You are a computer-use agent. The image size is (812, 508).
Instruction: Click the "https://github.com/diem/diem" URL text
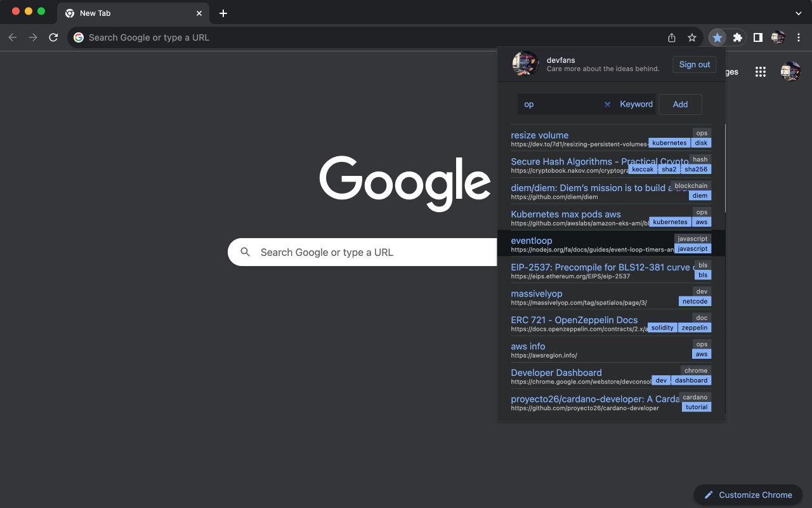(554, 197)
